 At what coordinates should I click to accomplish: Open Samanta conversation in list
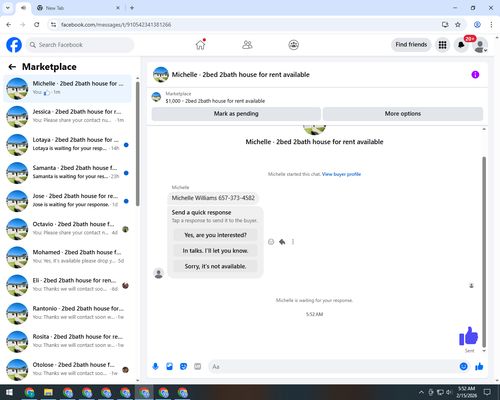pyautogui.click(x=67, y=173)
